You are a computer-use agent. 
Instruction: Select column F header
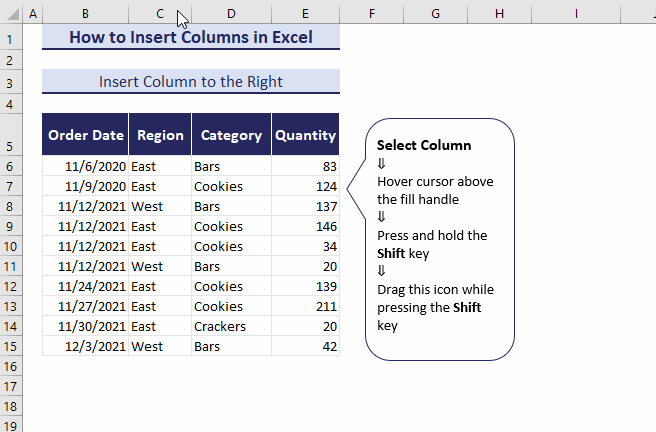pos(372,14)
